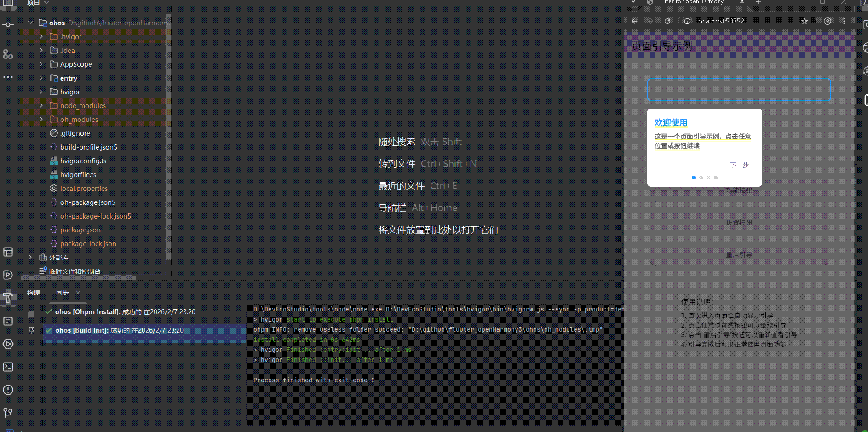Click the 设置按钮 button

(739, 223)
